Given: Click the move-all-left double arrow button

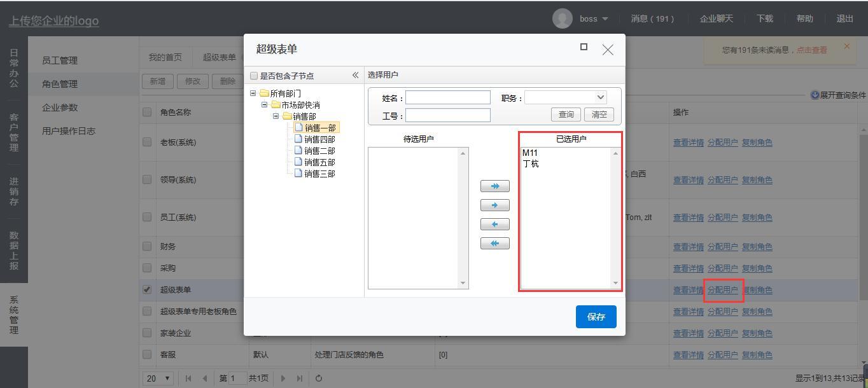Looking at the screenshot, I should click(x=494, y=244).
